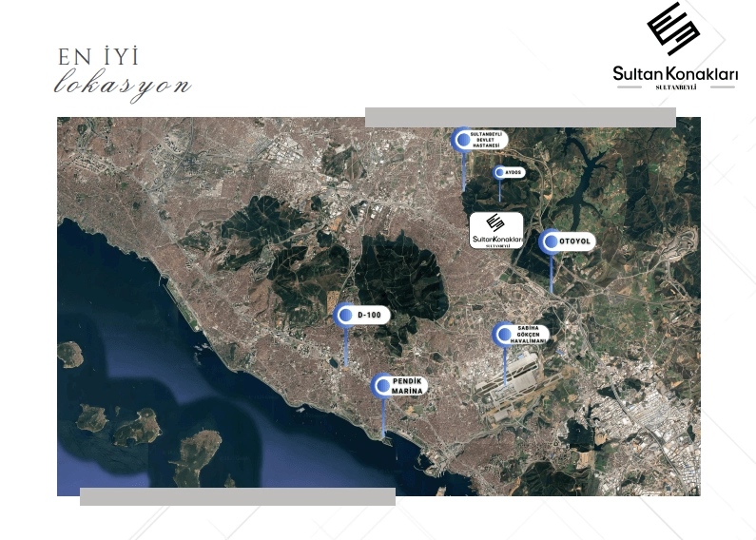Click the Sultan Konakları logo emblem top right

tap(673, 29)
